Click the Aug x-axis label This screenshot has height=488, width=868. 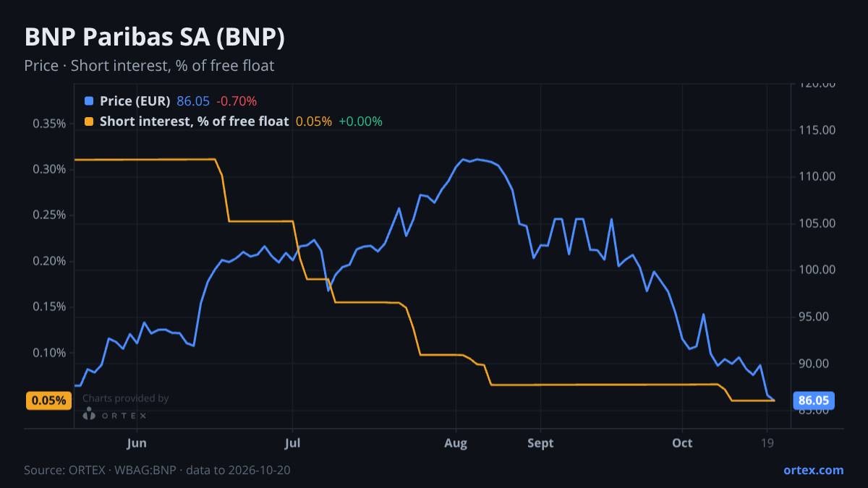456,442
